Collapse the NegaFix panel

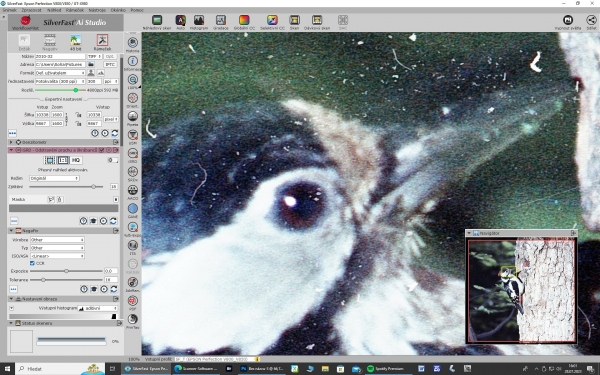pos(11,231)
